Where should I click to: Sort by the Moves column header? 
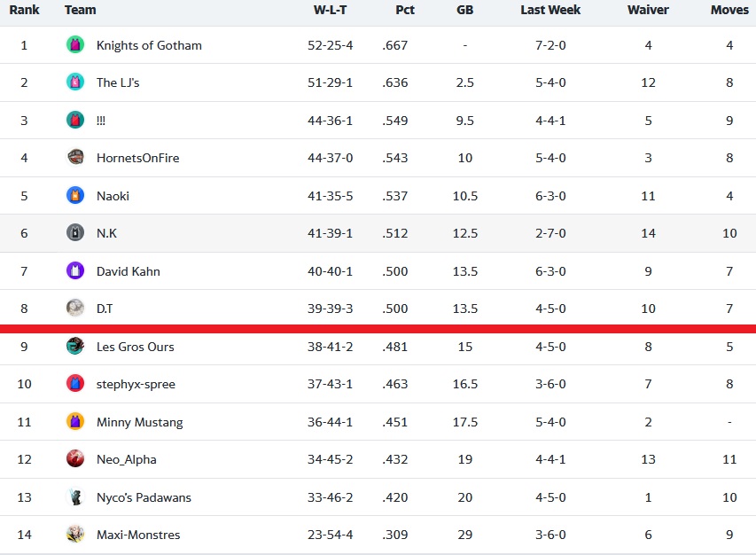729,10
